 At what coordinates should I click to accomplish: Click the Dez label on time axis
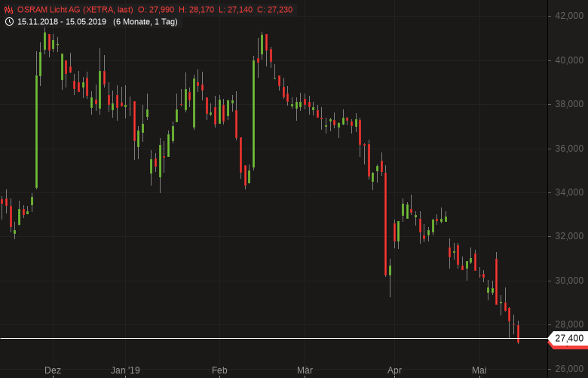[x=53, y=370]
